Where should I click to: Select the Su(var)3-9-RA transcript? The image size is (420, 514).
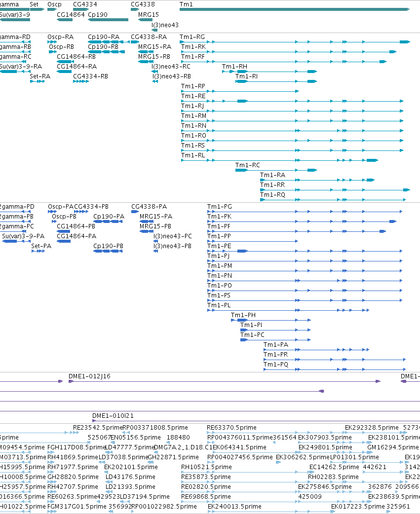point(15,72)
